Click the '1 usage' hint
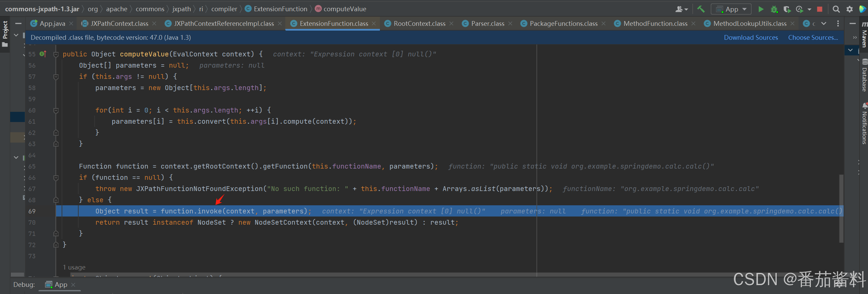Image resolution: width=868 pixels, height=294 pixels. click(x=74, y=267)
